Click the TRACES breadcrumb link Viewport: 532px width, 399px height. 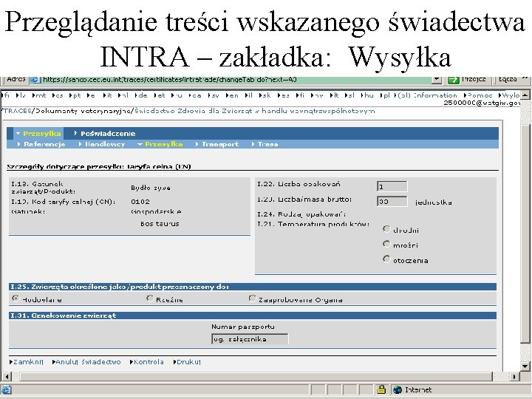[17, 111]
